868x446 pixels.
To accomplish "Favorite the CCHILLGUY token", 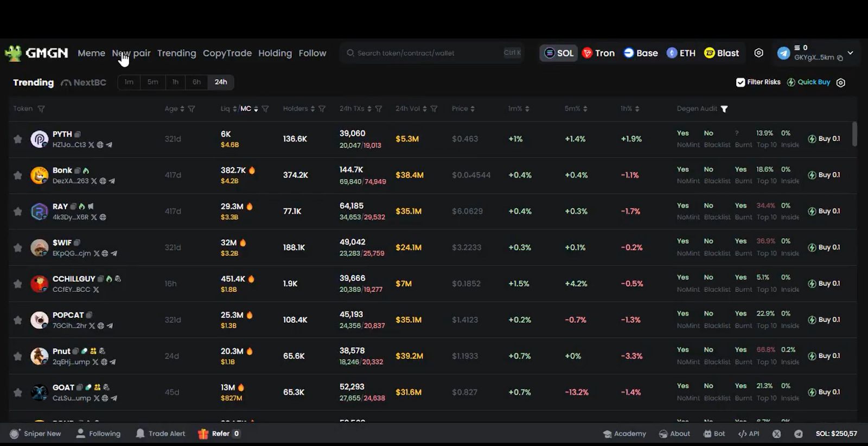I will coord(18,284).
